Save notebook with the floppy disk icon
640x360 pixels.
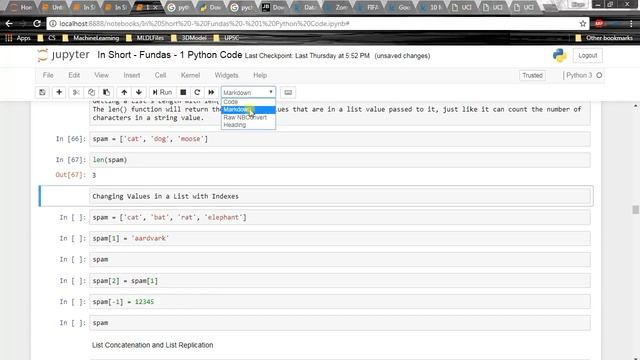(x=42, y=92)
